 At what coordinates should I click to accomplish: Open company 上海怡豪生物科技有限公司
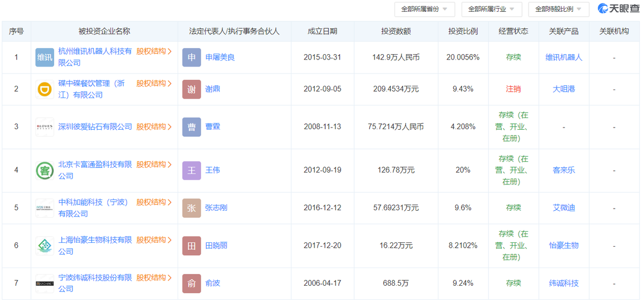95,246
